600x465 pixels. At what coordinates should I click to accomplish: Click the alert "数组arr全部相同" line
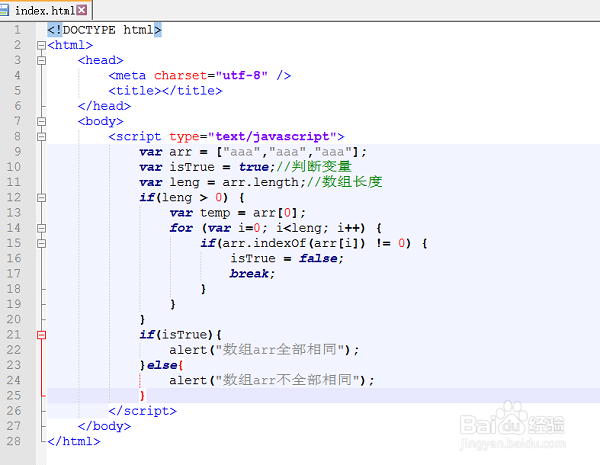264,350
